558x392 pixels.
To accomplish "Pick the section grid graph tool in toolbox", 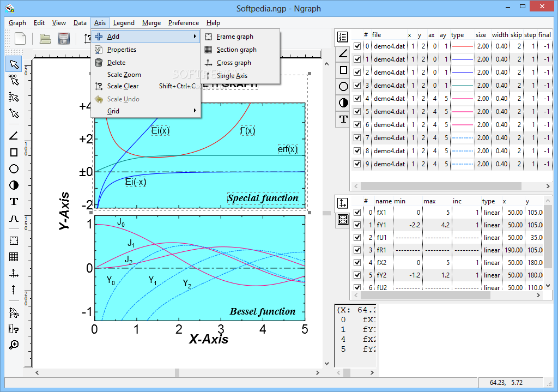I will pyautogui.click(x=14, y=257).
